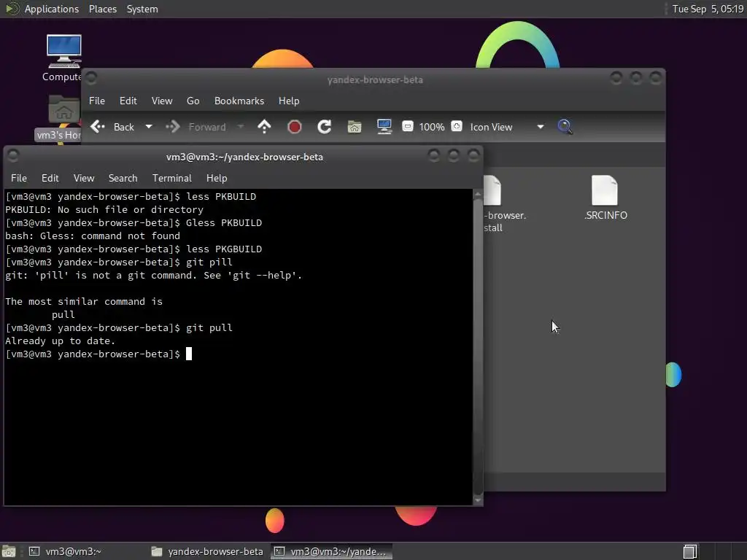Zoom out with the minus icon
Viewport: 747px width, 560px height.
[407, 126]
